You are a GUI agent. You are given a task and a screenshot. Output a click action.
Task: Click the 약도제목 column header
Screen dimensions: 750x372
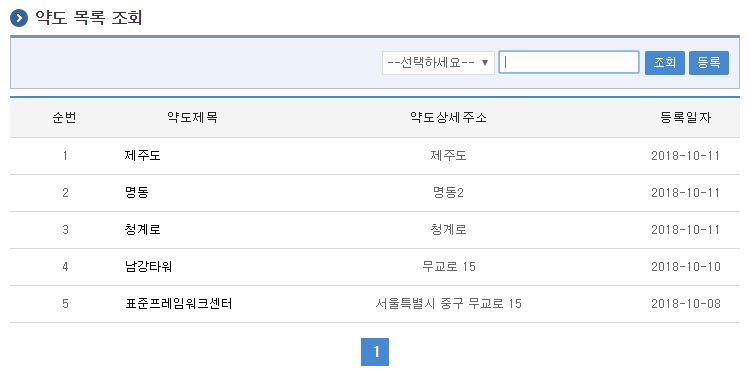[x=192, y=118]
